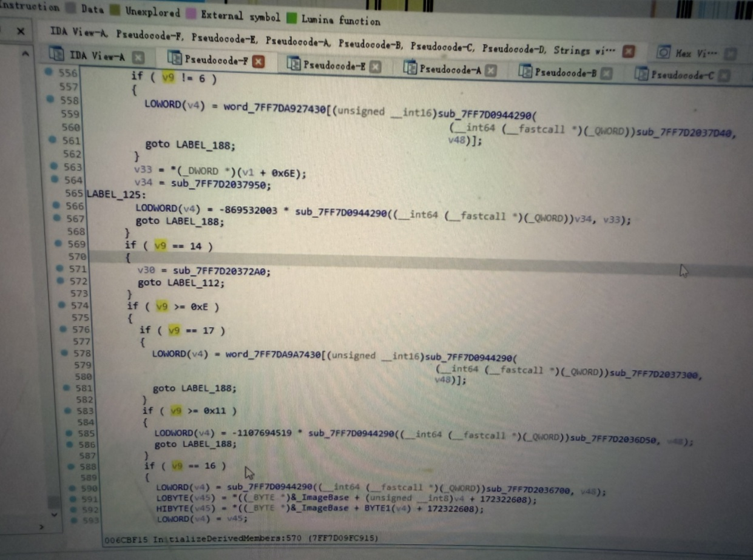Click the Pseudocode-B tab icon
Image resolution: width=753 pixels, height=560 pixels.
(x=525, y=72)
